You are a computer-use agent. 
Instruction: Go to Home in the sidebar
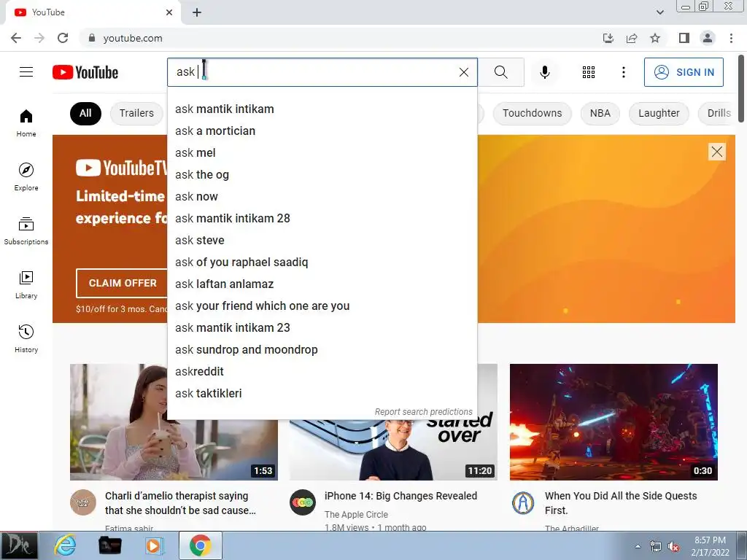[x=26, y=122]
